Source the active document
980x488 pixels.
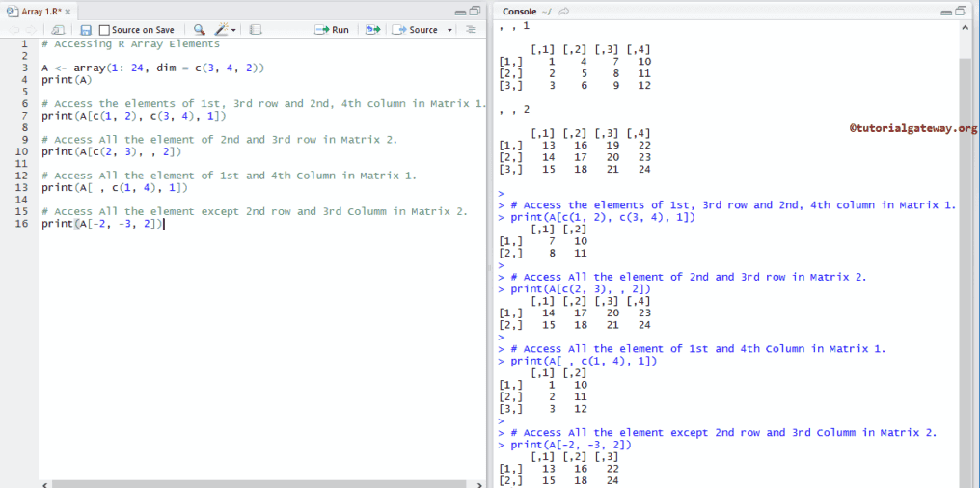pyautogui.click(x=415, y=29)
